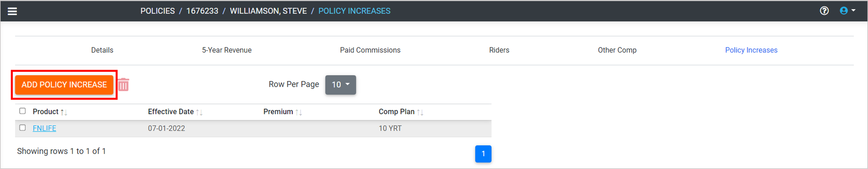Open the hamburger navigation menu
Image resolution: width=868 pixels, height=169 pixels.
pos(12,11)
